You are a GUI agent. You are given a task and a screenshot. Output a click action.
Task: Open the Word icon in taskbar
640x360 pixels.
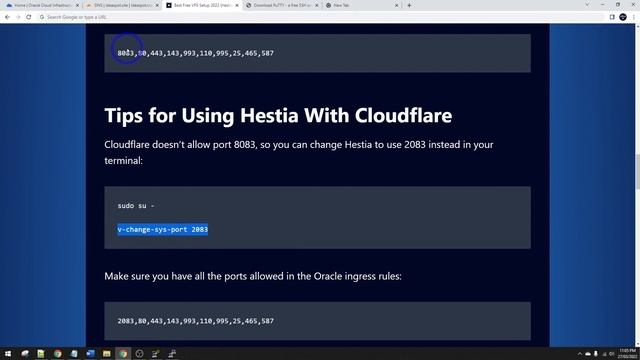click(90, 353)
